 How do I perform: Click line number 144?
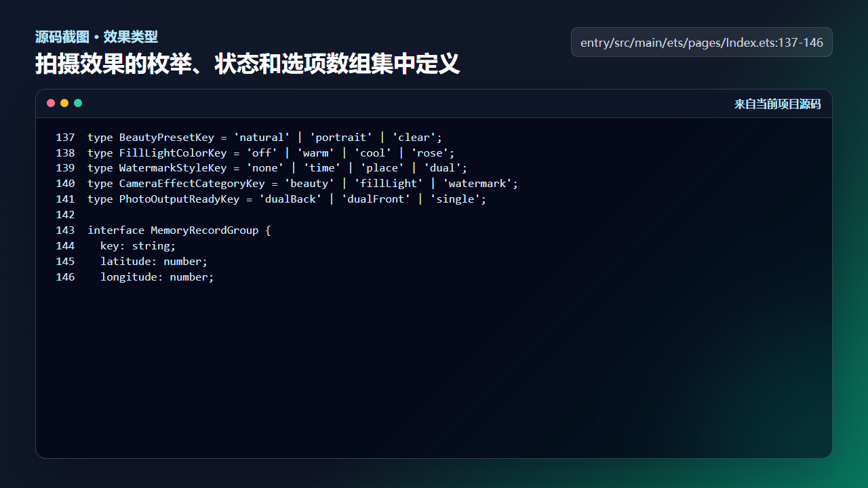coord(65,246)
